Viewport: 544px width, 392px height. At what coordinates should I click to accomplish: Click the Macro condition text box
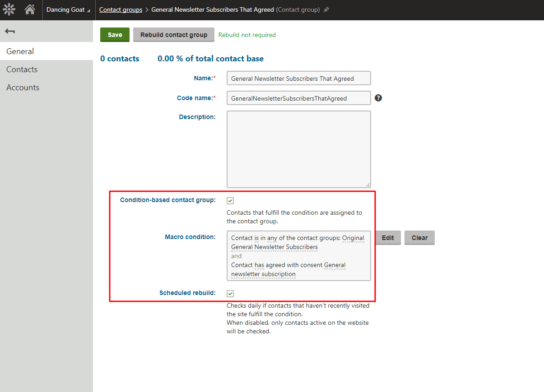pos(298,256)
